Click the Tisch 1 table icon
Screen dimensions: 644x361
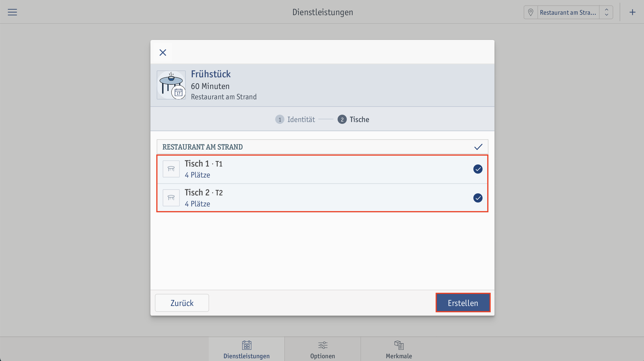click(171, 169)
